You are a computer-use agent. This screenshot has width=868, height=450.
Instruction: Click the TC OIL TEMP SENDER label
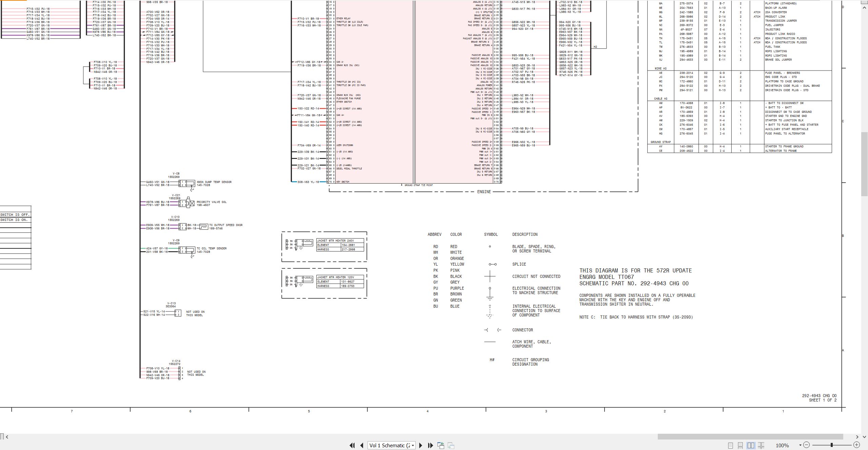tap(211, 248)
